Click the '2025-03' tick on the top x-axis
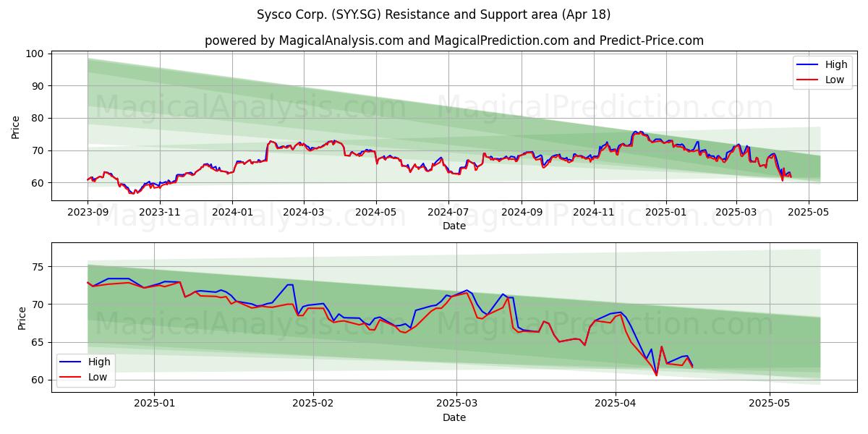This screenshot has height=434, width=868. (736, 213)
